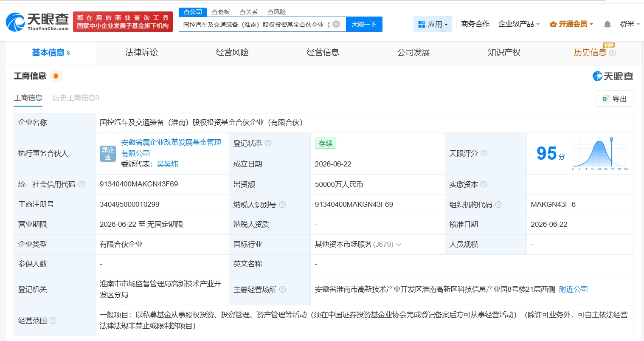Click help icon next to 实缴资本
Viewport: 644px width, 341px height.
484,184
